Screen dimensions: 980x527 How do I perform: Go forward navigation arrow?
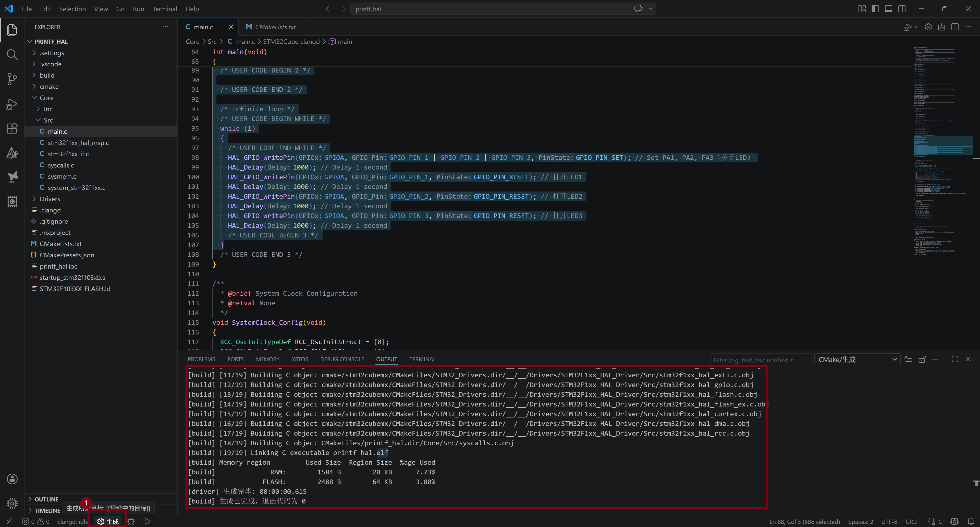click(x=342, y=9)
